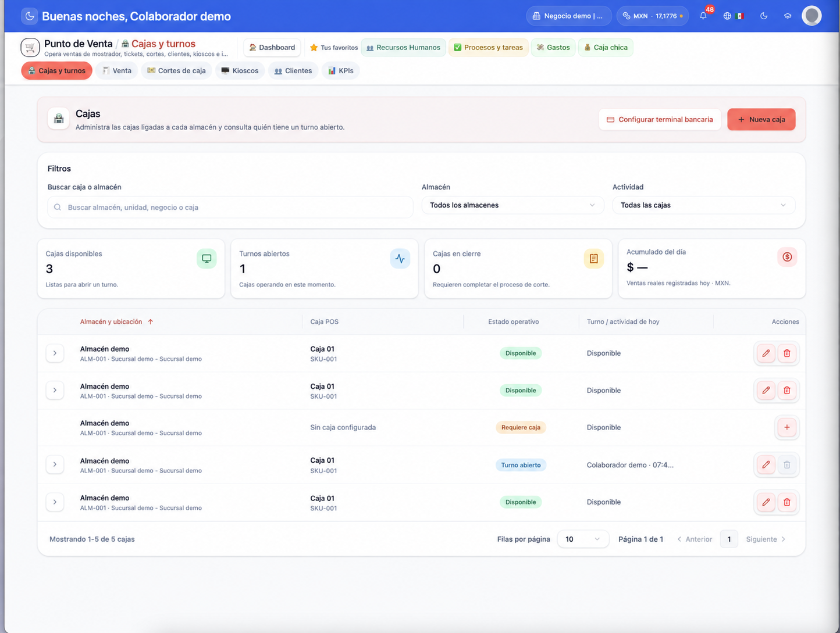Open the language globe with Mexico flag

pyautogui.click(x=734, y=16)
